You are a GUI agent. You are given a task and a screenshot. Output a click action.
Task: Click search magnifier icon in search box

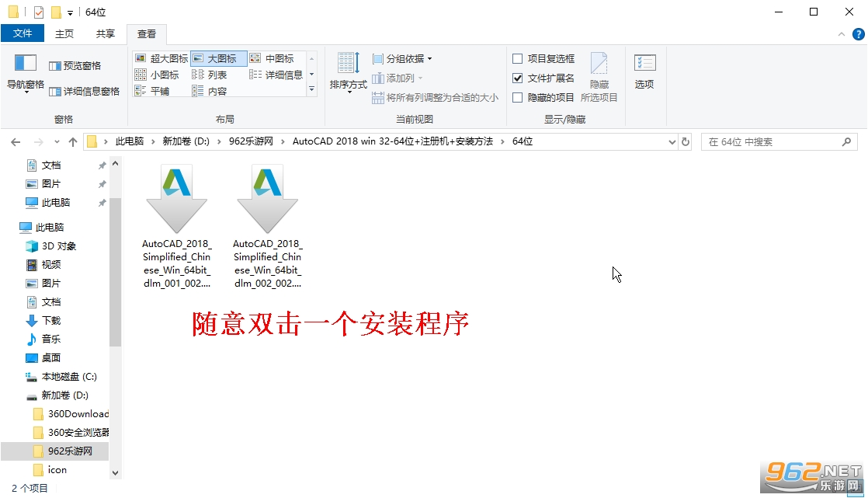[x=846, y=142]
